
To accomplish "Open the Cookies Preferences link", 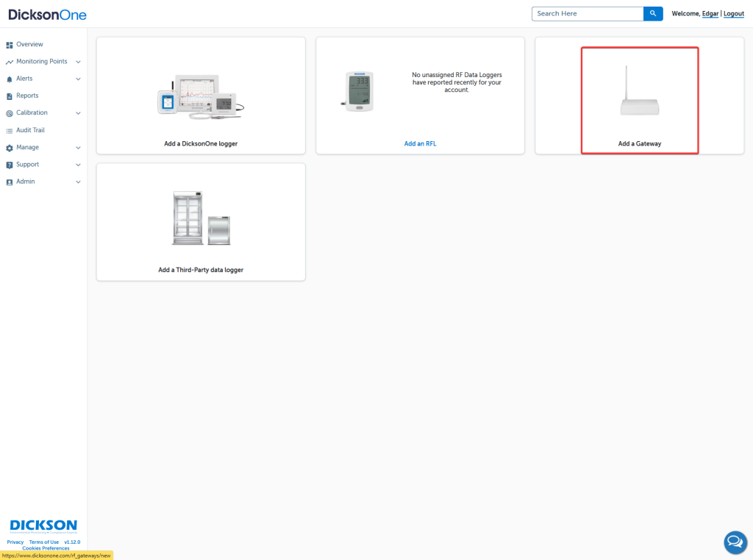I will (x=46, y=548).
